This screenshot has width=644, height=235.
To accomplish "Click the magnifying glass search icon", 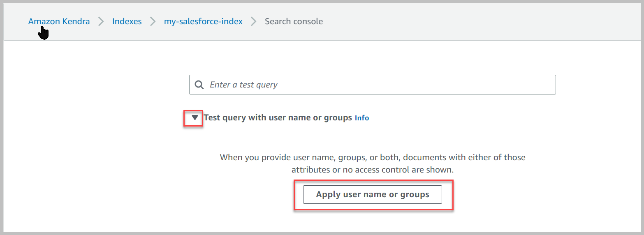I will point(199,85).
